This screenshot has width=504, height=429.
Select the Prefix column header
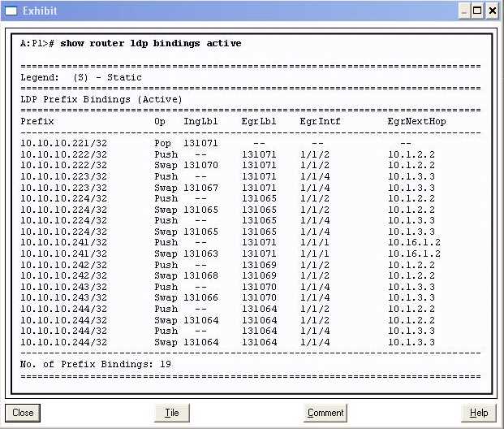37,121
